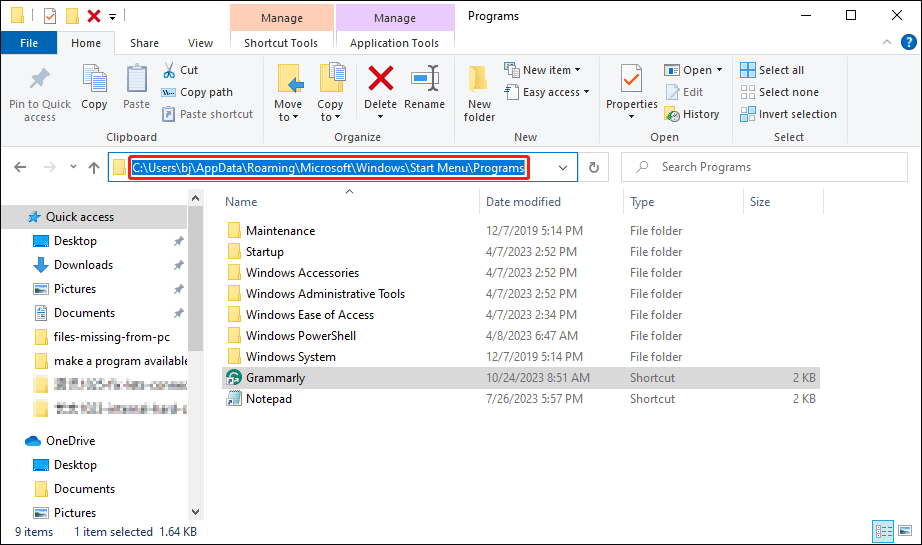Open the Properties checkmark icon
Viewport: 922px width, 545px height.
tap(631, 79)
